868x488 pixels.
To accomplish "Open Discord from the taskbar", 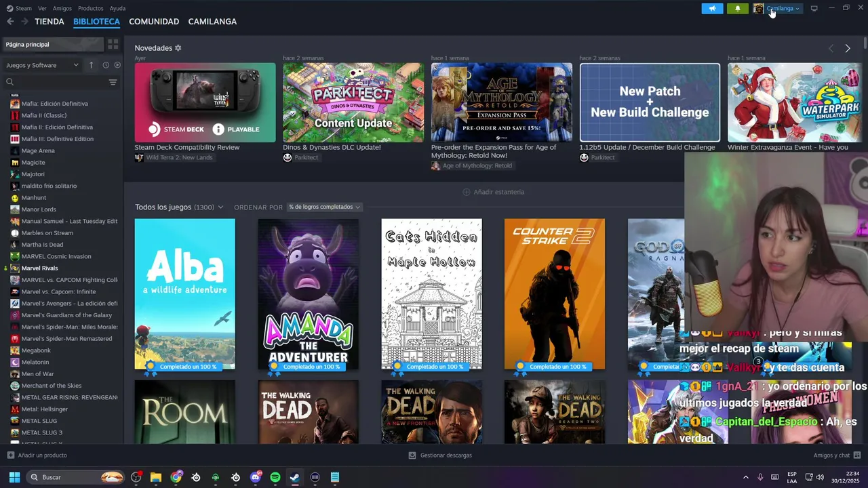I will tap(256, 477).
